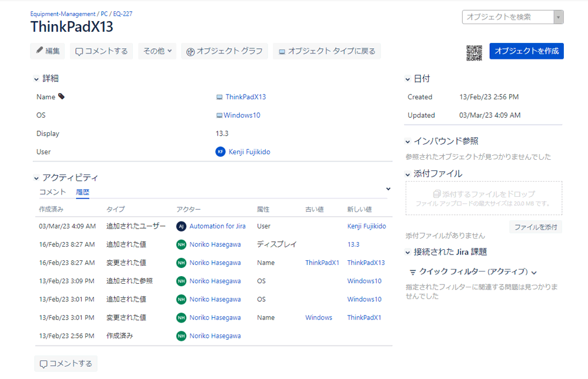Image resolution: width=588 pixels, height=379 pixels.
Task: Click the laptop icon next to ThinkPadX13 name value
Action: click(219, 97)
